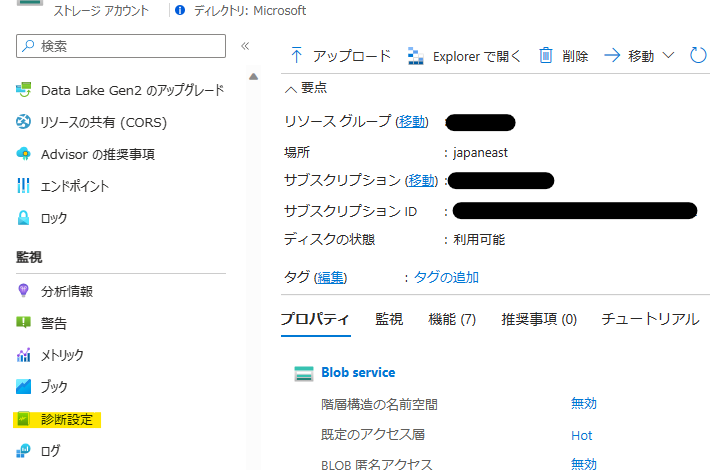The height and width of the screenshot is (470, 710).
Task: Click 無効 link for BLOB 匿名アクセス
Action: coord(584,464)
